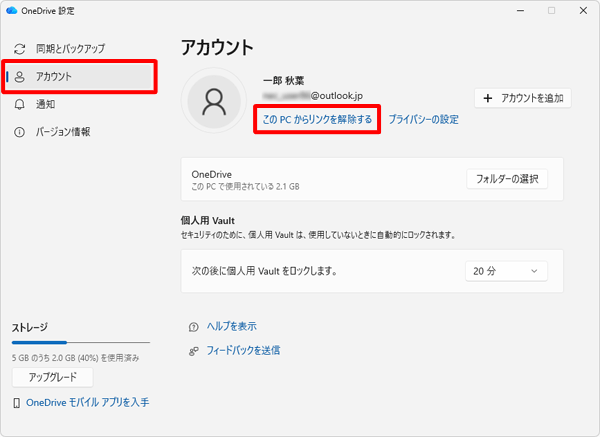Screen dimensions: 600x437
Task: Click the person icon beside アカウント
Action: pyautogui.click(x=20, y=77)
